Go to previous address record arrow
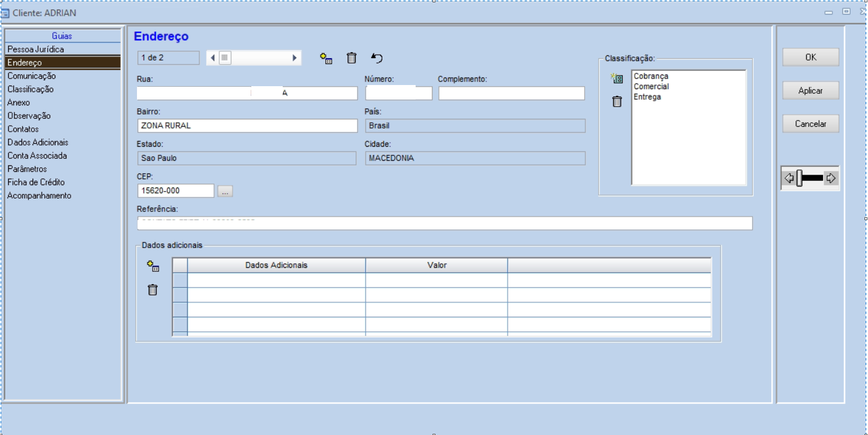868x435 pixels. pyautogui.click(x=212, y=58)
